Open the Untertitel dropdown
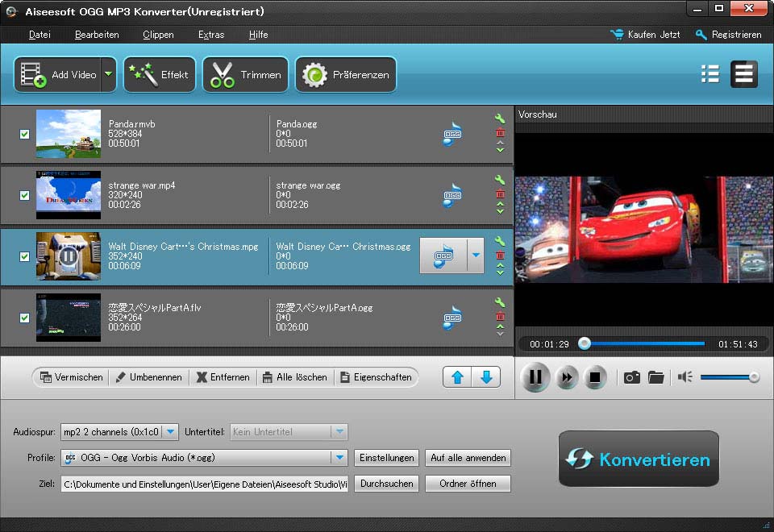The width and height of the screenshot is (774, 532). click(x=339, y=432)
